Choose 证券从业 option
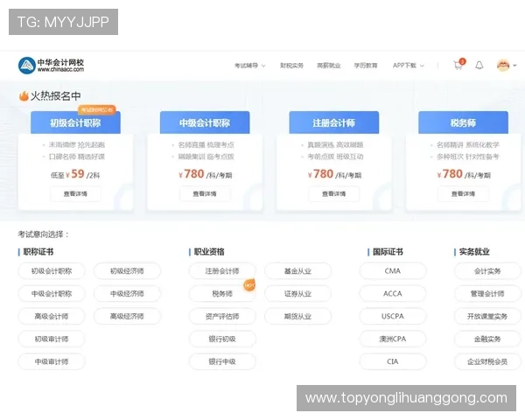The height and width of the screenshot is (420, 525). 298,294
